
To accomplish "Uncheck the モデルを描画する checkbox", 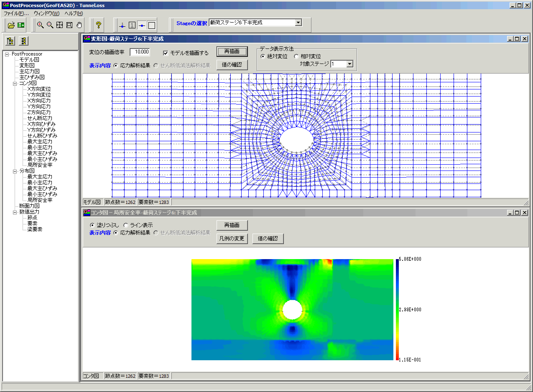I will 166,53.
